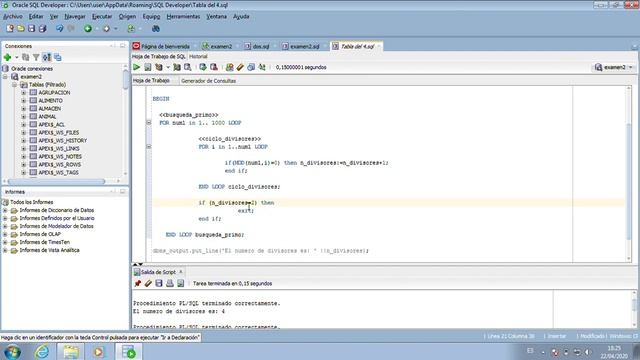The image size is (640, 360).
Task: Run statement with the green play icon
Action: [137, 67]
